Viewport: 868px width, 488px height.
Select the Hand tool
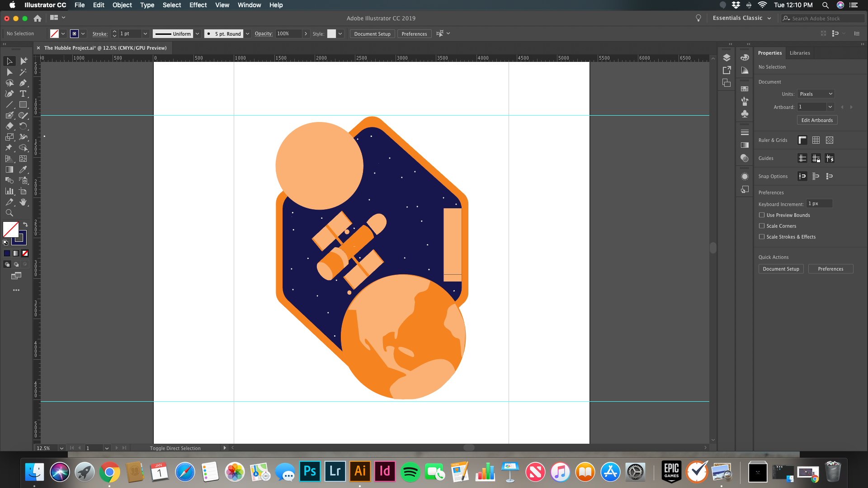23,202
